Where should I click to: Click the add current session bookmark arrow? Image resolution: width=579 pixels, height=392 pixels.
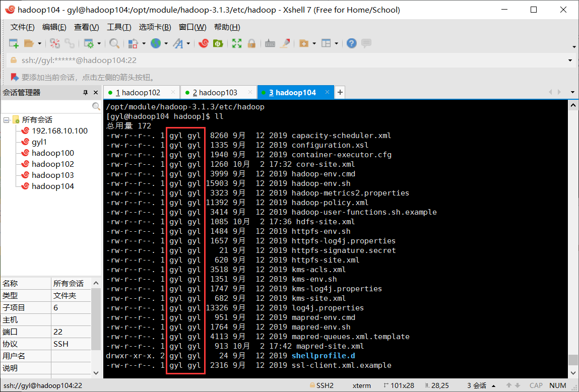pyautogui.click(x=15, y=77)
